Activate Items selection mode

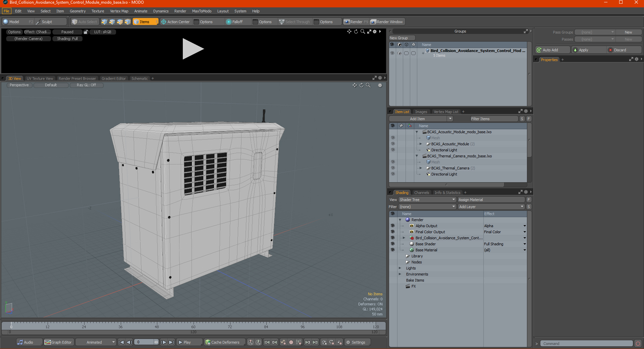pos(146,22)
